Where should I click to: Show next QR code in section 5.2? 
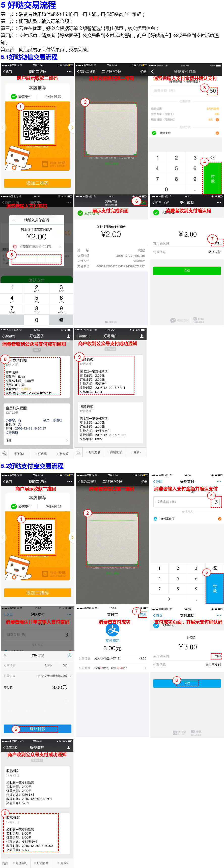(x=72, y=537)
